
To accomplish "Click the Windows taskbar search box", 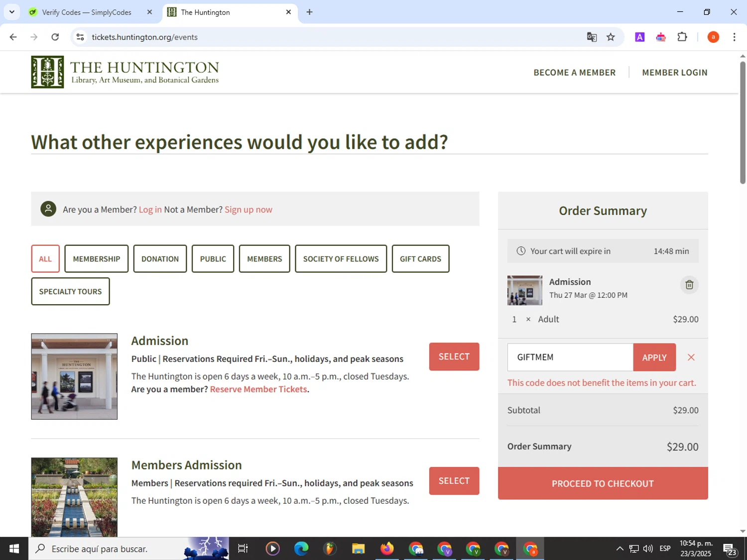I will (x=128, y=549).
